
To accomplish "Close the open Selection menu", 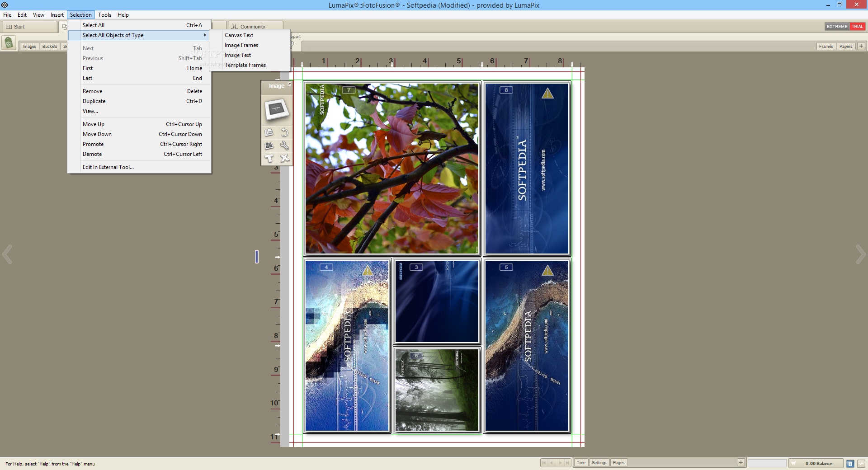I will pyautogui.click(x=81, y=15).
